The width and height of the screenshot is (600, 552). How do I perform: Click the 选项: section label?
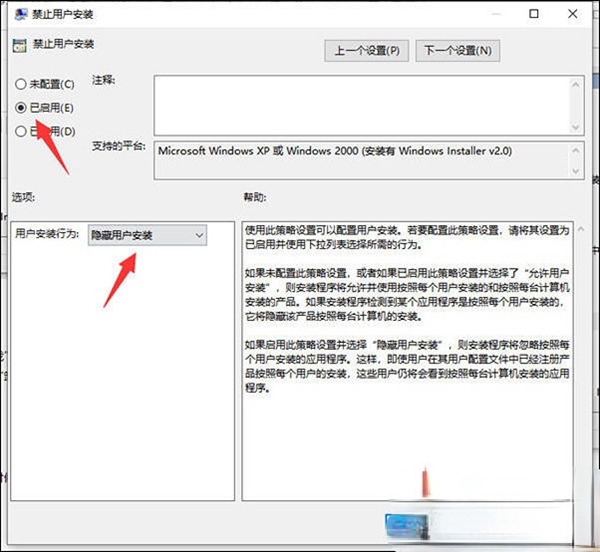point(23,197)
